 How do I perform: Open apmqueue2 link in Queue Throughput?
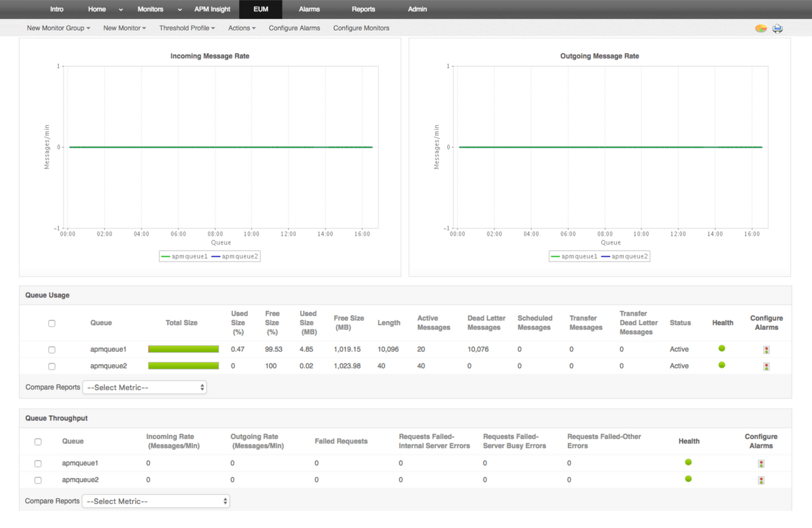click(80, 480)
